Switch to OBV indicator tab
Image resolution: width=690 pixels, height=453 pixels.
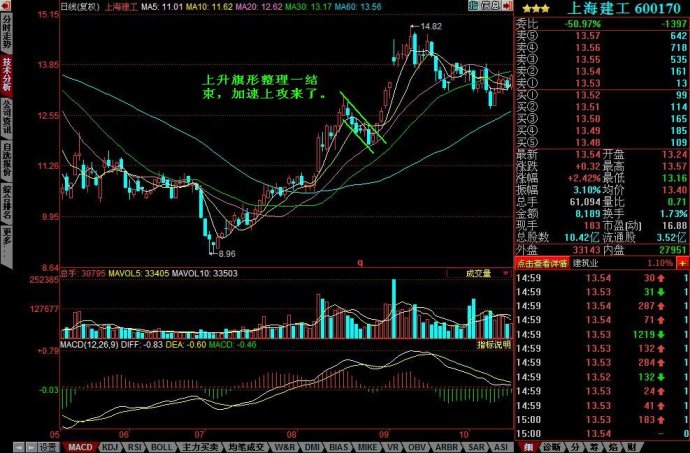pos(416,448)
